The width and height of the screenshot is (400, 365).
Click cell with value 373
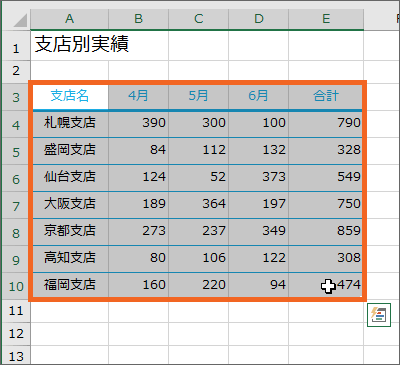tap(258, 178)
